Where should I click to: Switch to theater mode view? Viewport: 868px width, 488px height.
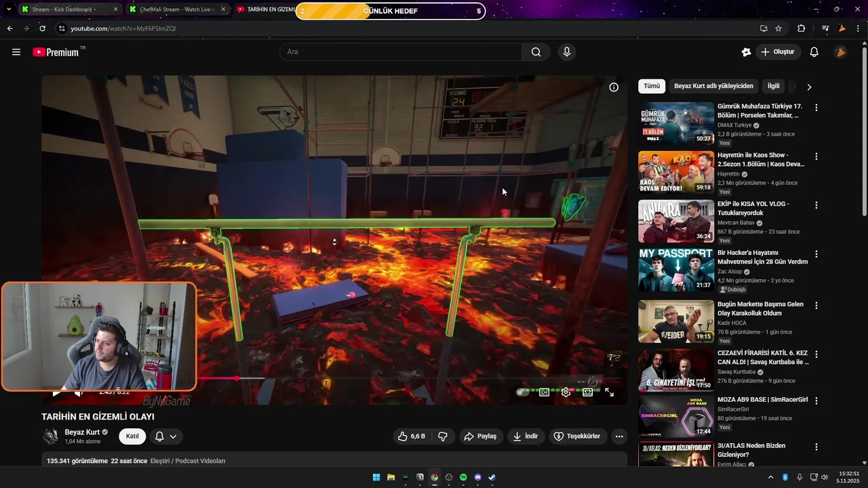point(587,392)
